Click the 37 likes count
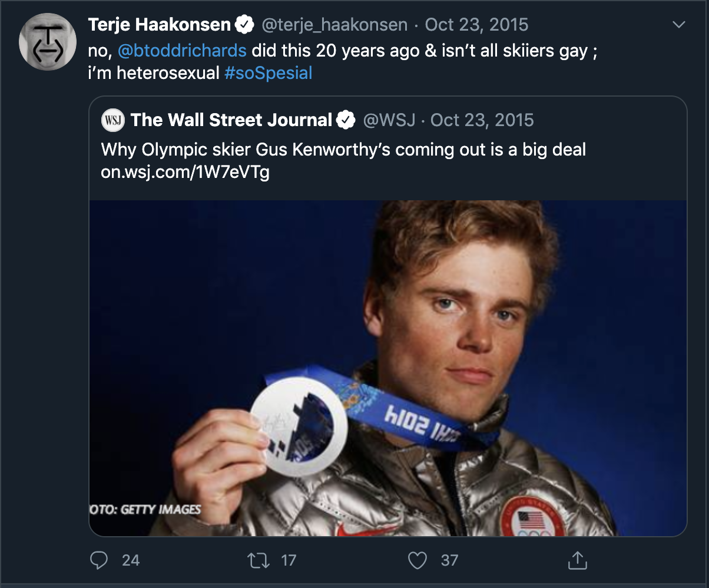The height and width of the screenshot is (588, 709). [449, 560]
